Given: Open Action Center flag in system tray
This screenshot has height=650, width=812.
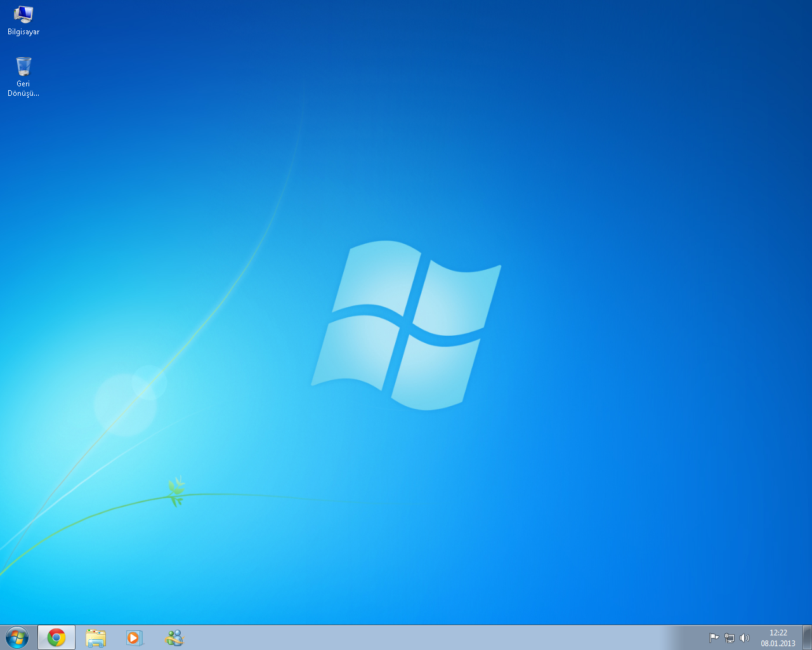Looking at the screenshot, I should [x=714, y=638].
